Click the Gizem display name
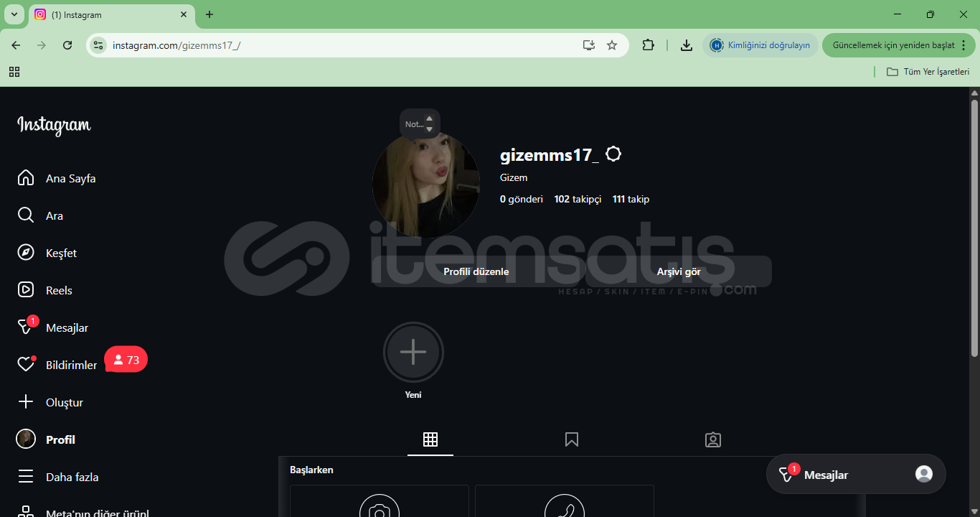Screen dimensions: 980x517 pyautogui.click(x=514, y=177)
